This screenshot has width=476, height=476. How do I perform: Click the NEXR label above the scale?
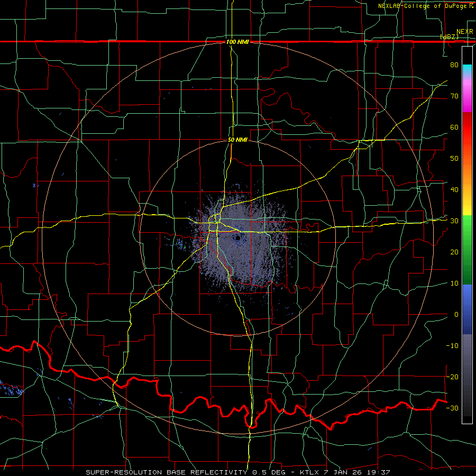point(464,32)
